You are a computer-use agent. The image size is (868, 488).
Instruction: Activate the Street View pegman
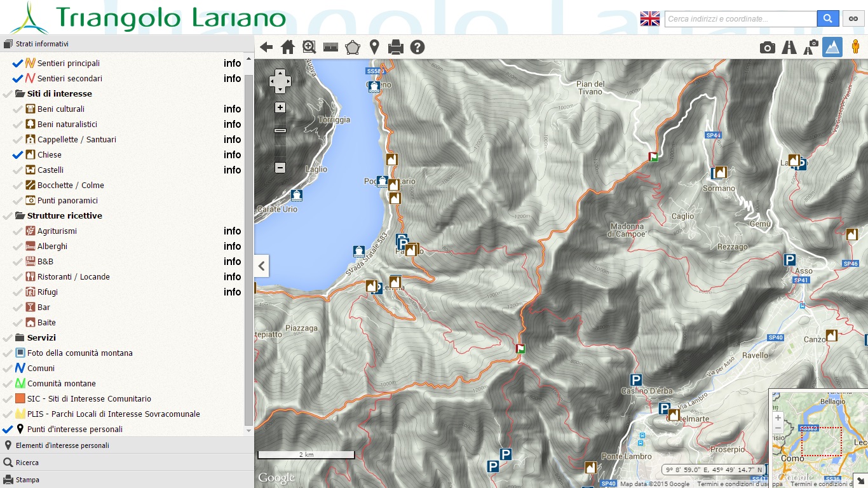coord(856,47)
